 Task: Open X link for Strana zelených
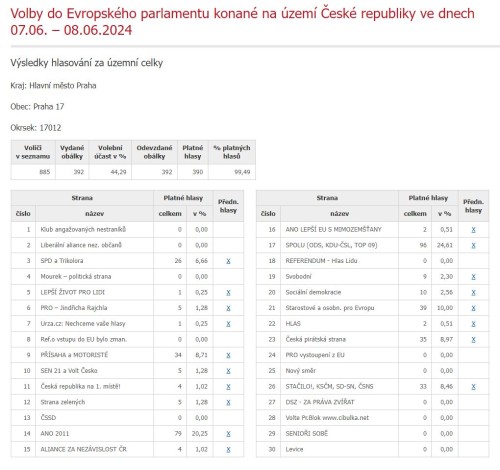pos(228,402)
